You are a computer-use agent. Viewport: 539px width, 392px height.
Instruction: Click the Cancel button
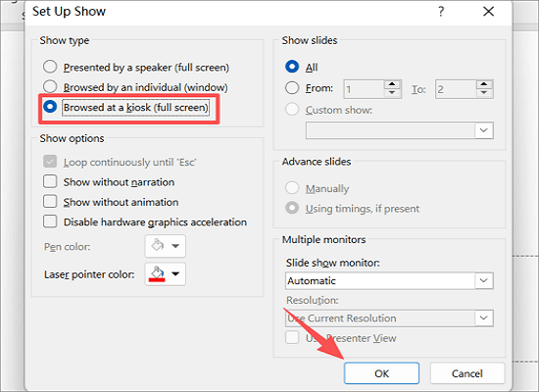click(466, 373)
